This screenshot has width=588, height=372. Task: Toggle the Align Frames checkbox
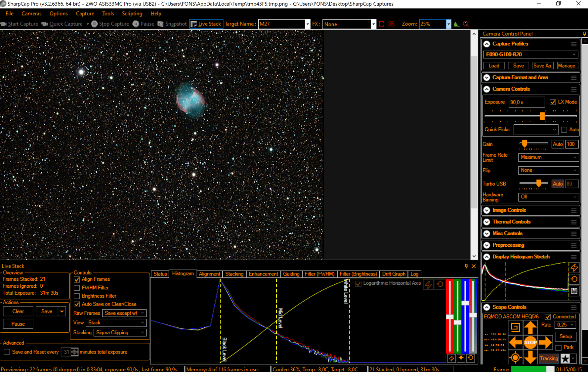pyautogui.click(x=77, y=279)
